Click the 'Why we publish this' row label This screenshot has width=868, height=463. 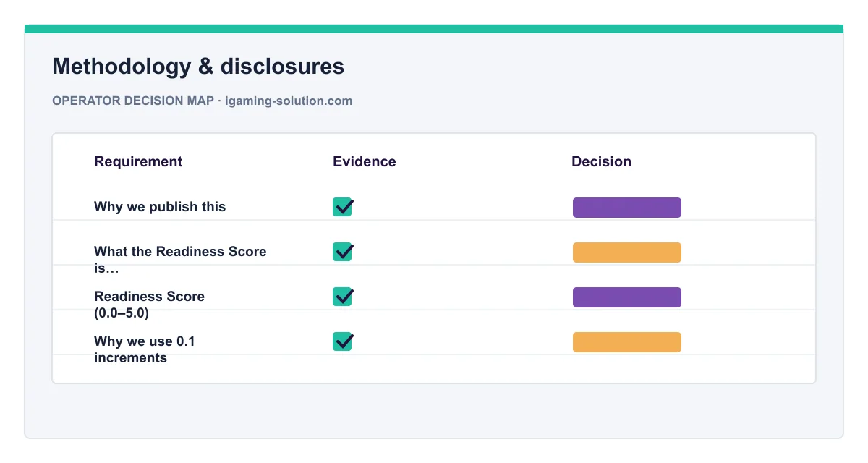point(160,207)
